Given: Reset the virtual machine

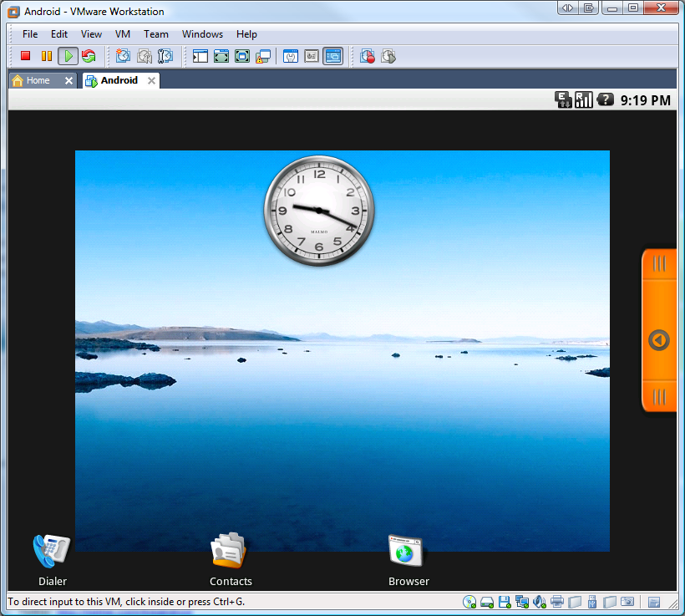Looking at the screenshot, I should pos(89,56).
